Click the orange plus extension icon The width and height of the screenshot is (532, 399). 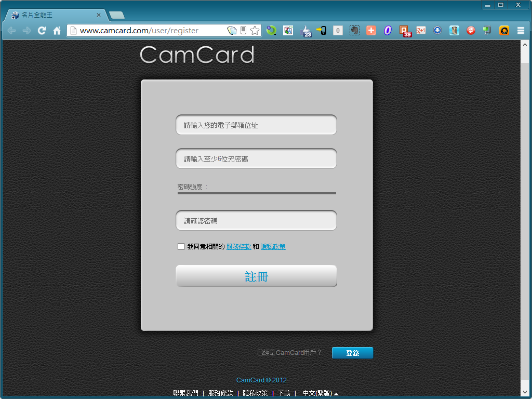371,31
